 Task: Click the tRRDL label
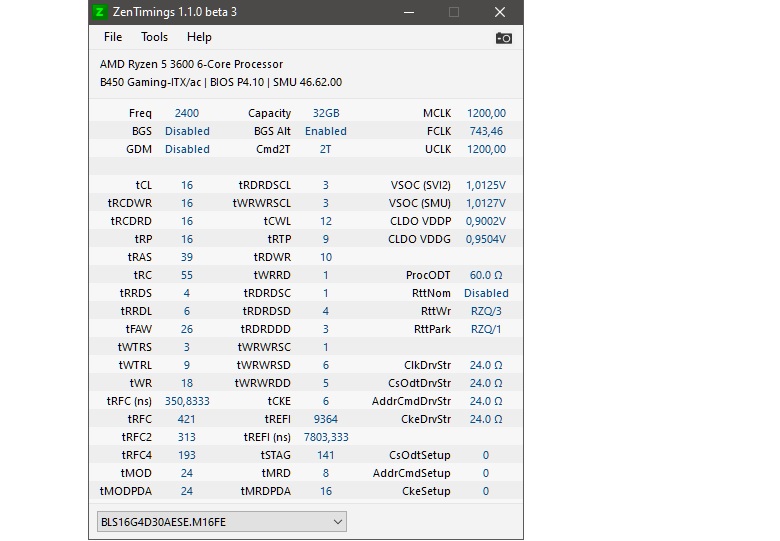pos(136,311)
